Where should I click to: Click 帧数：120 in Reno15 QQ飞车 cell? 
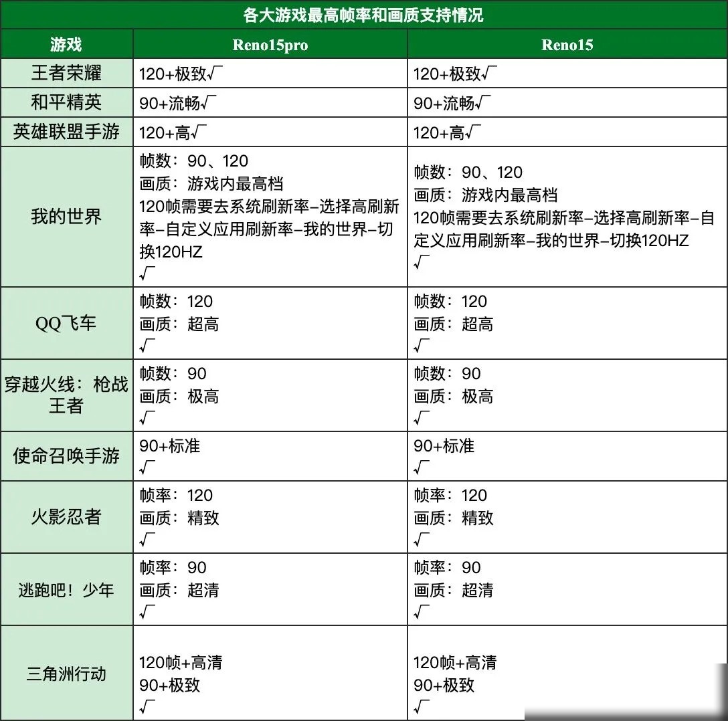450,301
